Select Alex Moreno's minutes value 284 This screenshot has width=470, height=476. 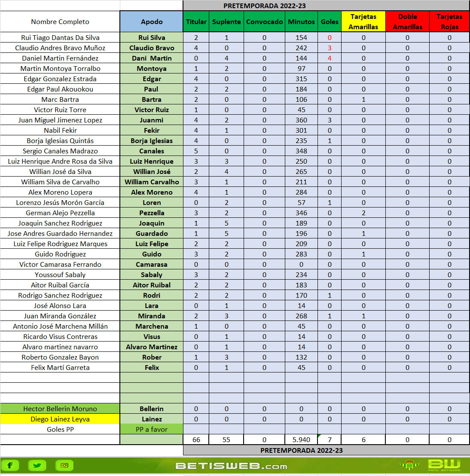point(302,192)
